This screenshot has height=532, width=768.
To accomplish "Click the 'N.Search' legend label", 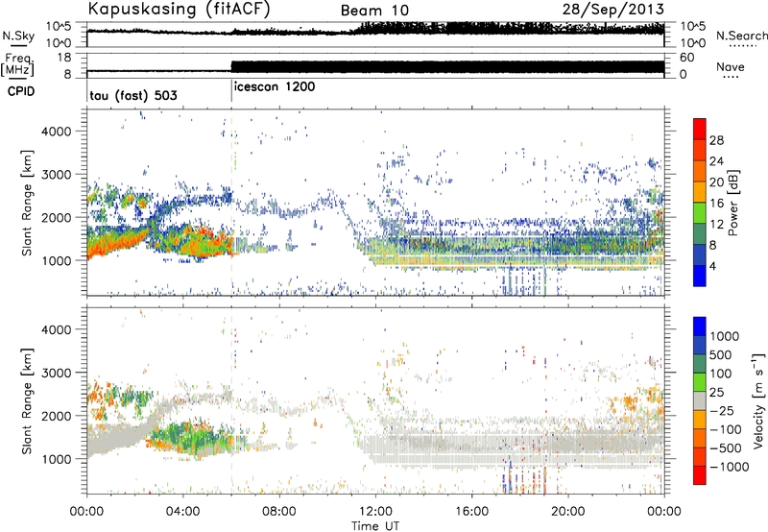I will (x=742, y=36).
